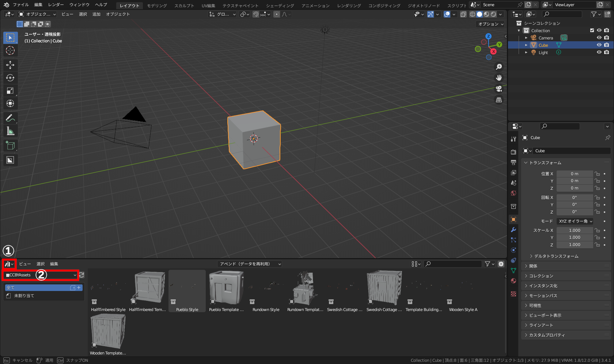The width and height of the screenshot is (614, 364).
Task: Select the Rotate tool in the left toolbar
Action: click(x=10, y=78)
